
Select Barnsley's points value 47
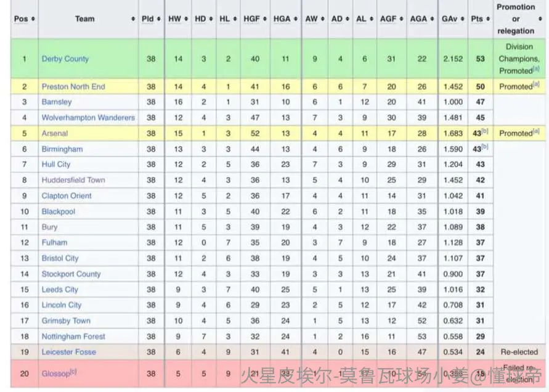(481, 102)
